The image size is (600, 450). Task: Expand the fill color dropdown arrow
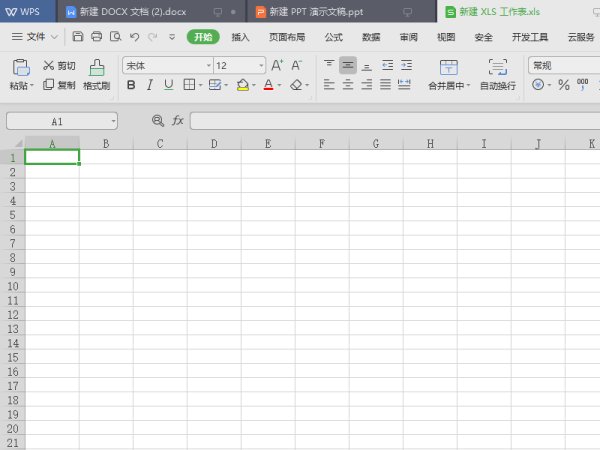(x=254, y=85)
